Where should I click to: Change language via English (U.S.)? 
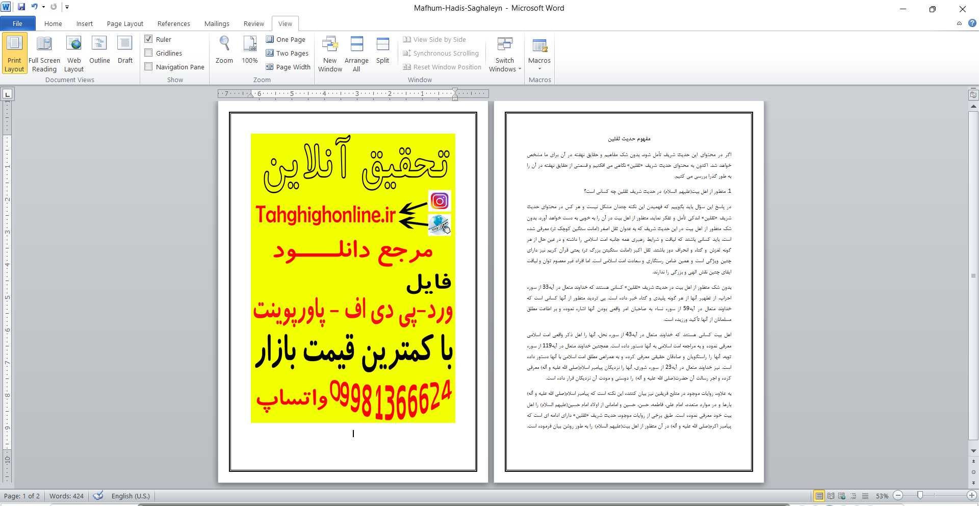click(131, 496)
